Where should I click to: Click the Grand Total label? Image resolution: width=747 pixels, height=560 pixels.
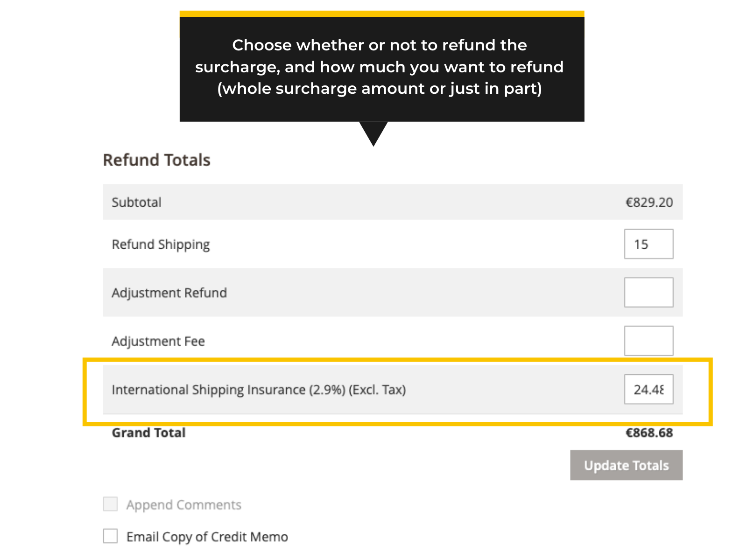tap(148, 433)
